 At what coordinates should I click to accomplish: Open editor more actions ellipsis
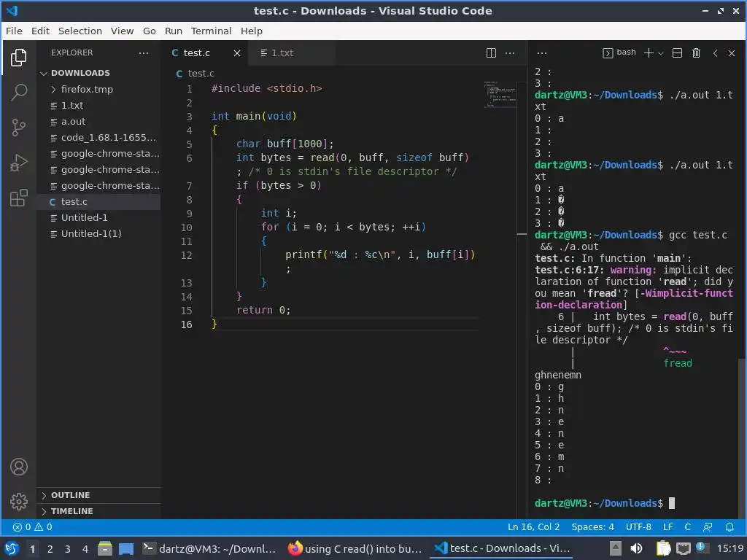pos(510,52)
